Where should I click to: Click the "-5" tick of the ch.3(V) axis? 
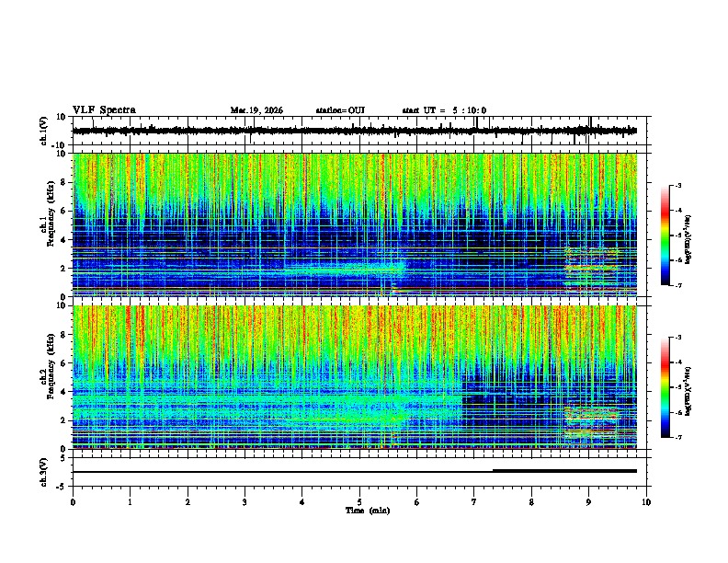tap(63, 487)
